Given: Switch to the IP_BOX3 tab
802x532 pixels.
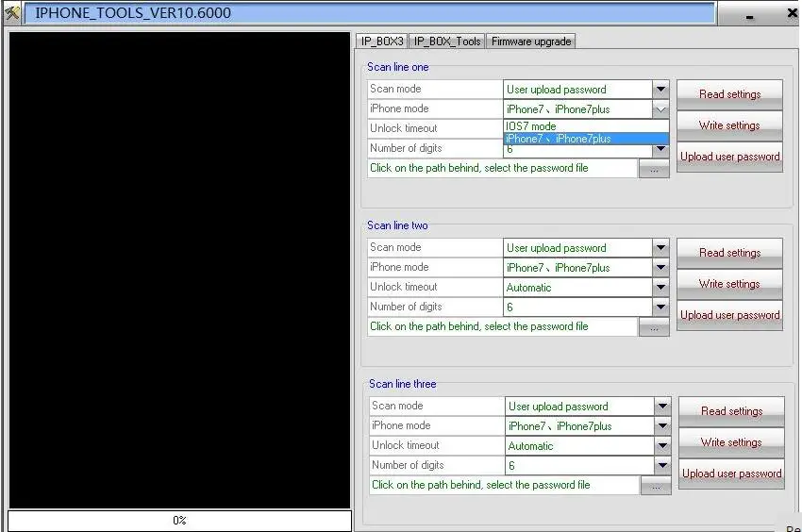Looking at the screenshot, I should 382,42.
